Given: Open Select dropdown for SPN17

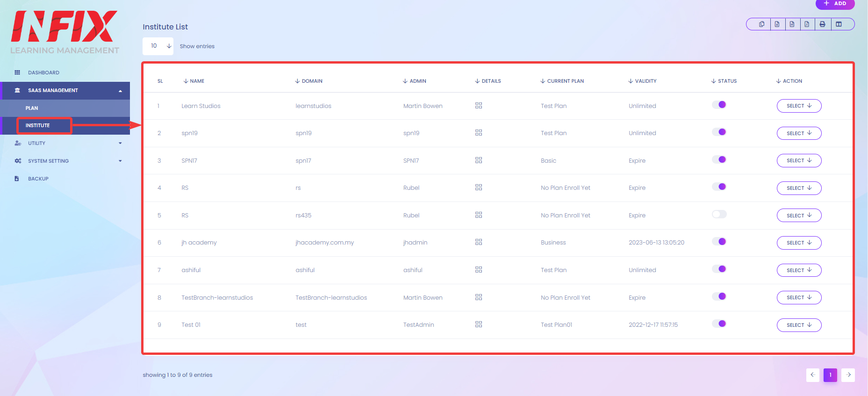Looking at the screenshot, I should click(799, 160).
